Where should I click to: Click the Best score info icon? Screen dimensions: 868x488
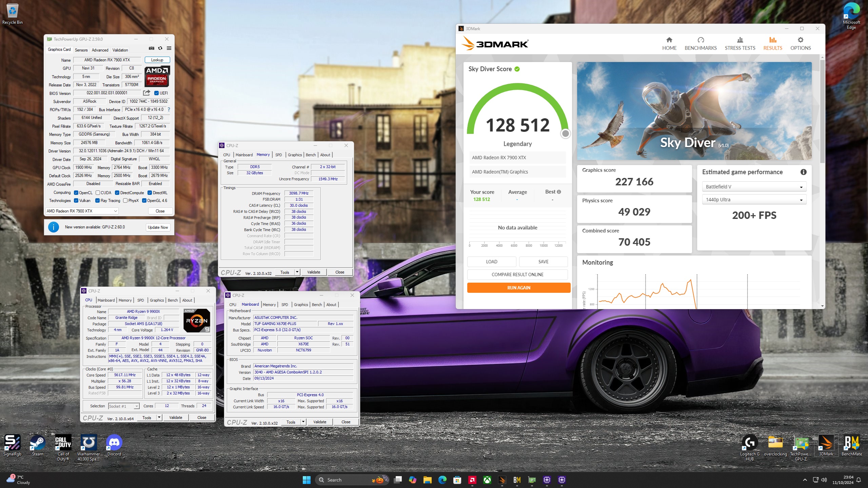click(559, 192)
